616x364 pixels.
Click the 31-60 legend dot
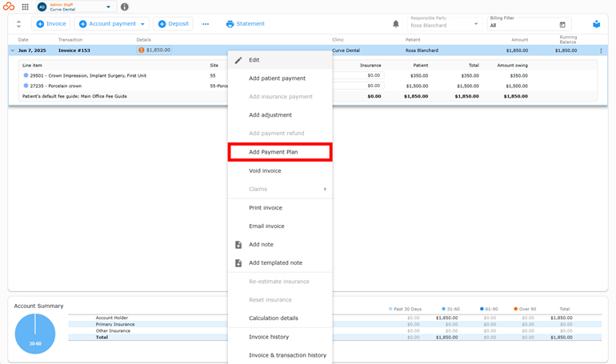(443, 309)
